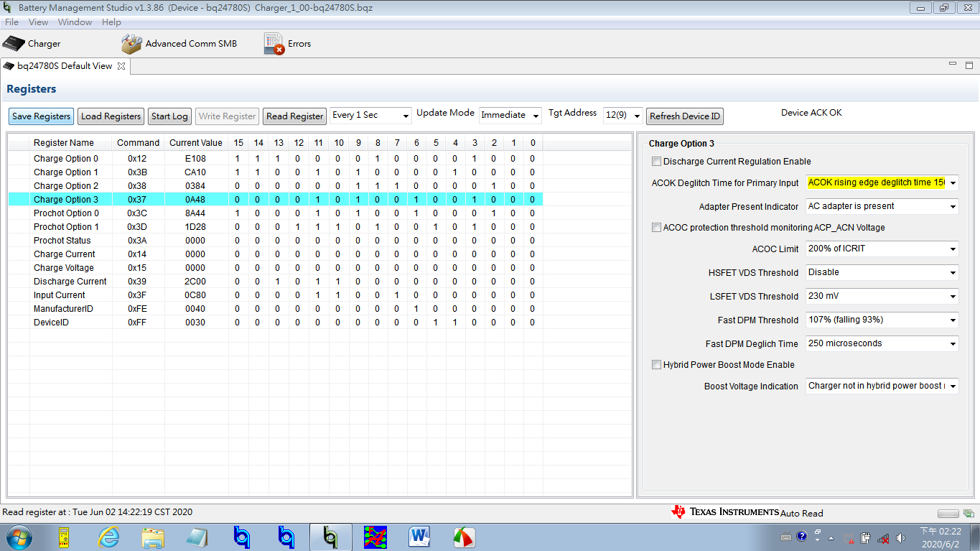This screenshot has height=551, width=980.
Task: Select the DeviceID register row
Action: [275, 322]
